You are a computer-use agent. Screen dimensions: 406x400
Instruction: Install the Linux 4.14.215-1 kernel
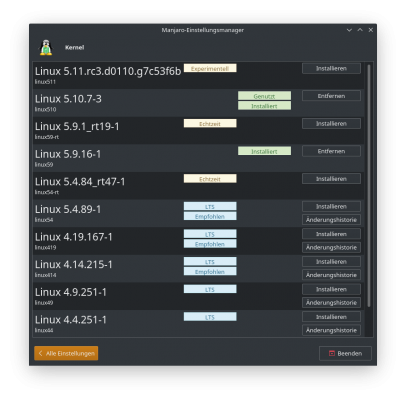click(x=331, y=262)
